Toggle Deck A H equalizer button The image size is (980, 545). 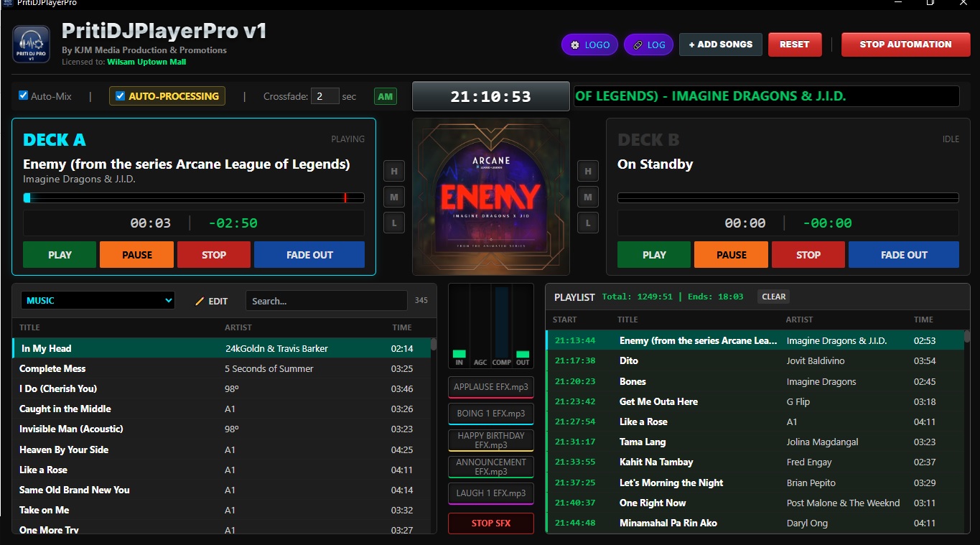393,171
